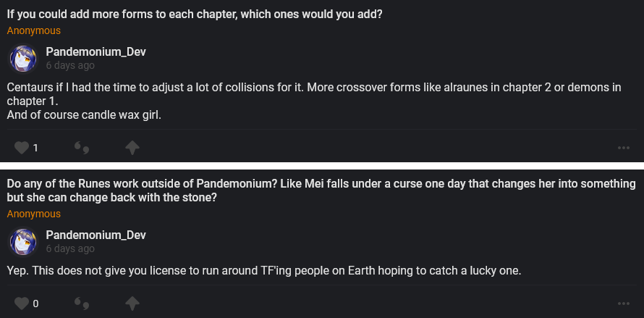Visit Pandemonium_Dev profile from first answer
The image size is (644, 318).
click(96, 51)
